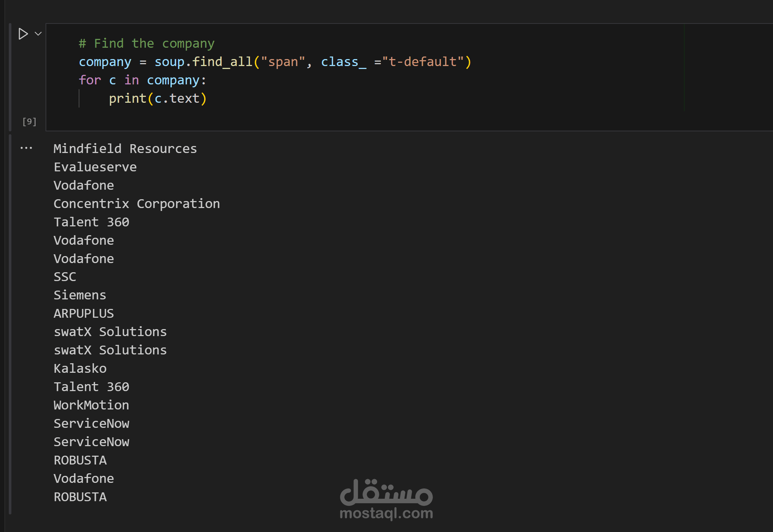
Task: Click the Concentrix Corporation output line
Action: 137,204
